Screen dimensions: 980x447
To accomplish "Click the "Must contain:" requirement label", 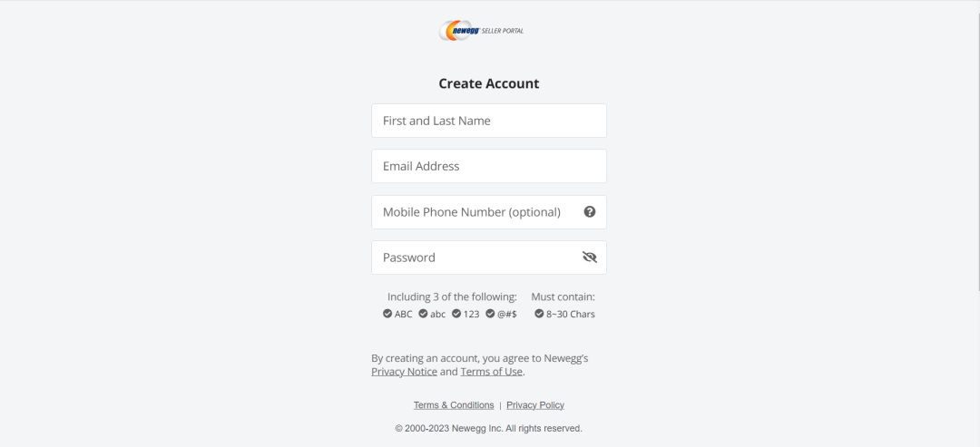I will 563,296.
